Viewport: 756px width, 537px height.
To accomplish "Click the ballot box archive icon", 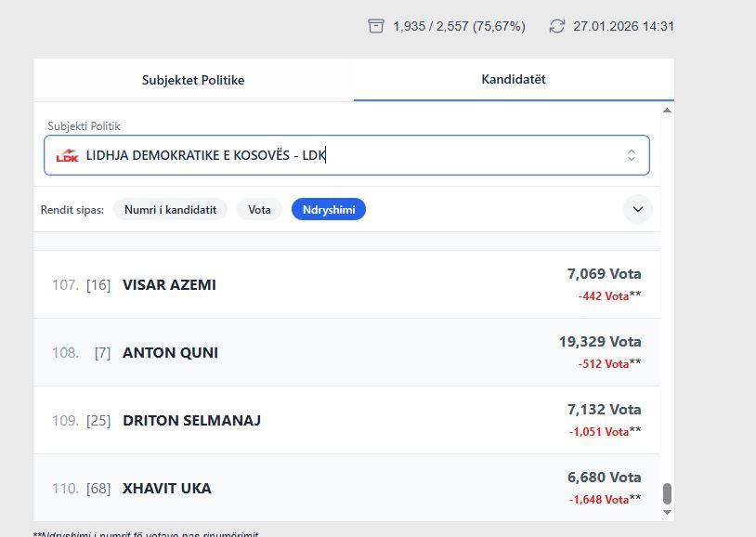I will pos(376,26).
